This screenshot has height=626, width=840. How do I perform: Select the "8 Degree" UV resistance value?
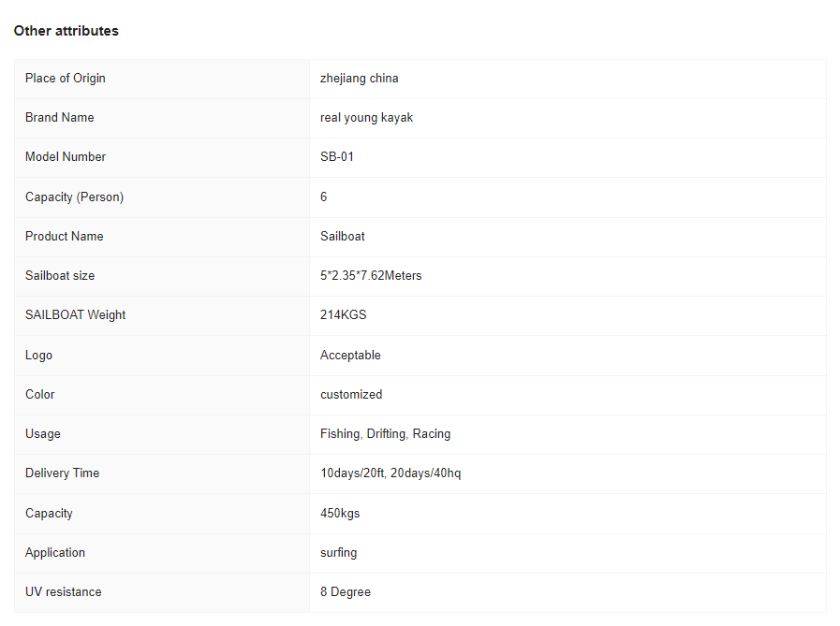tap(346, 592)
